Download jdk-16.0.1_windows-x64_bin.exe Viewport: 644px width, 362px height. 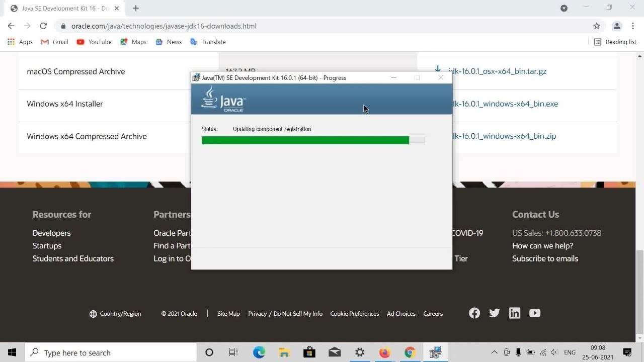click(x=503, y=104)
